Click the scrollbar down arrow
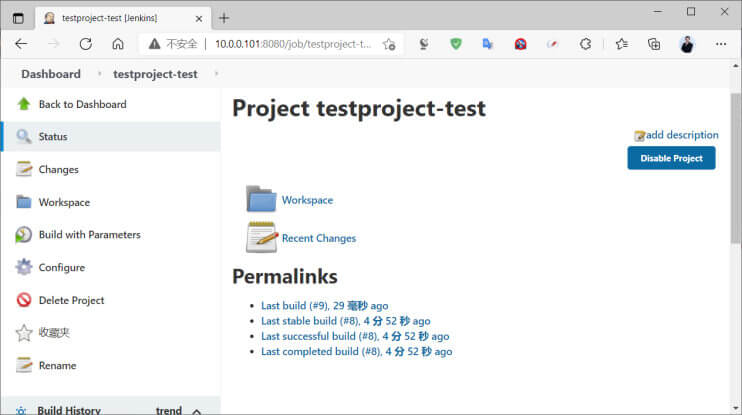Viewport: 742px width, 415px height. (x=735, y=407)
